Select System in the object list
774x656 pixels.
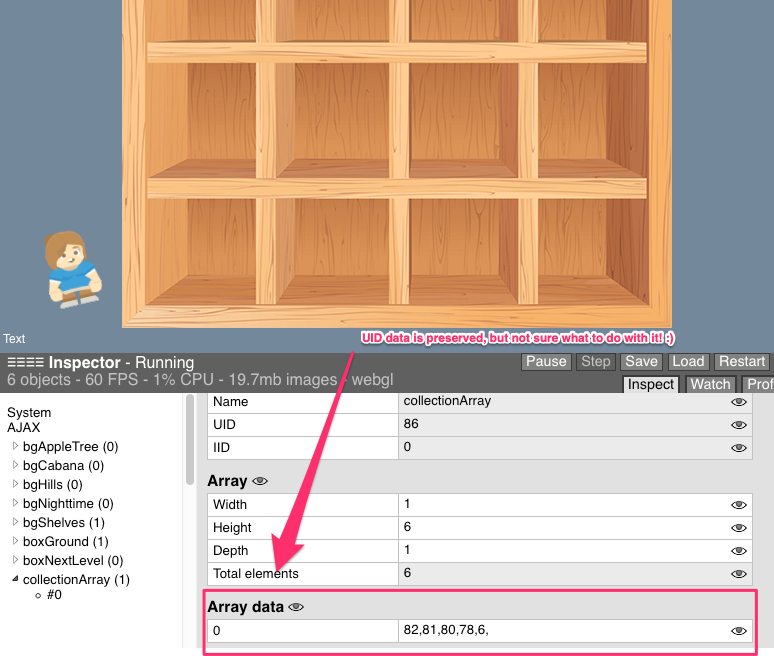click(x=29, y=412)
